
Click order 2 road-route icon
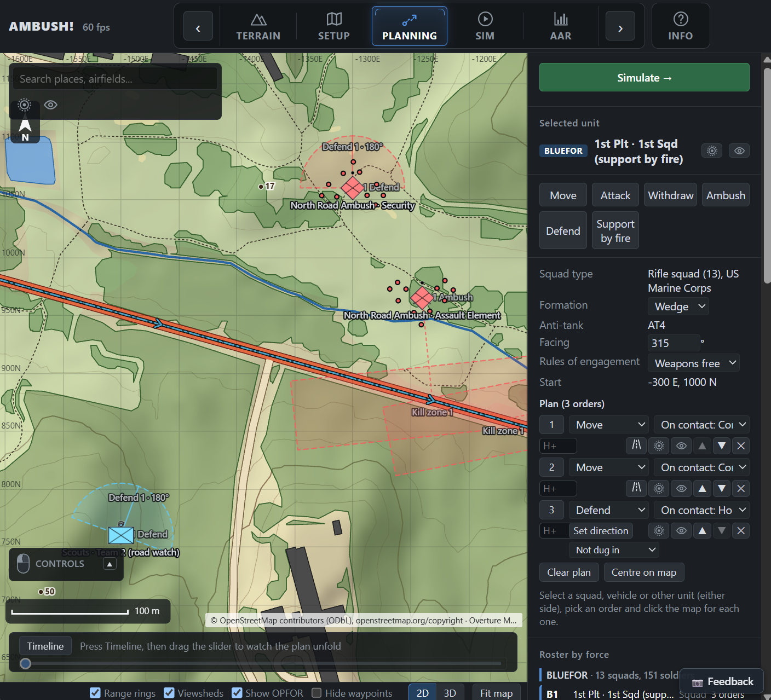(x=636, y=488)
